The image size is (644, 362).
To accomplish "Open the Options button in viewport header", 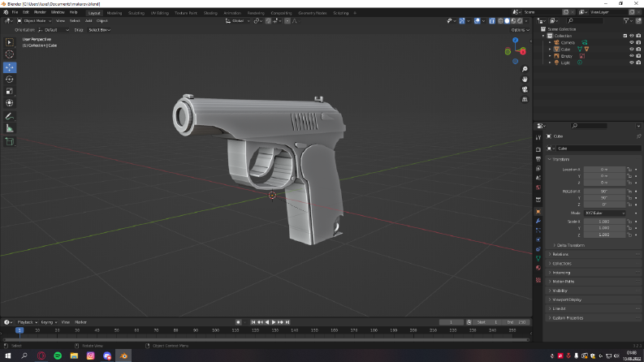I will [x=520, y=30].
